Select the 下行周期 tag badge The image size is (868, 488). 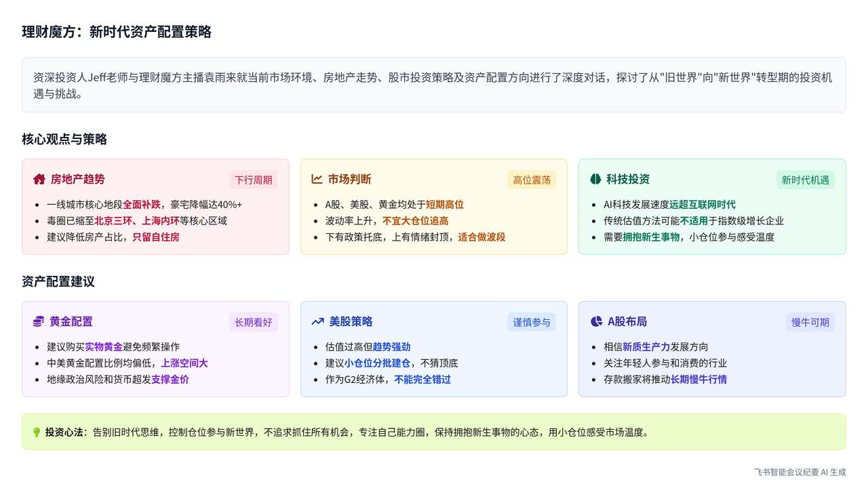(x=254, y=180)
